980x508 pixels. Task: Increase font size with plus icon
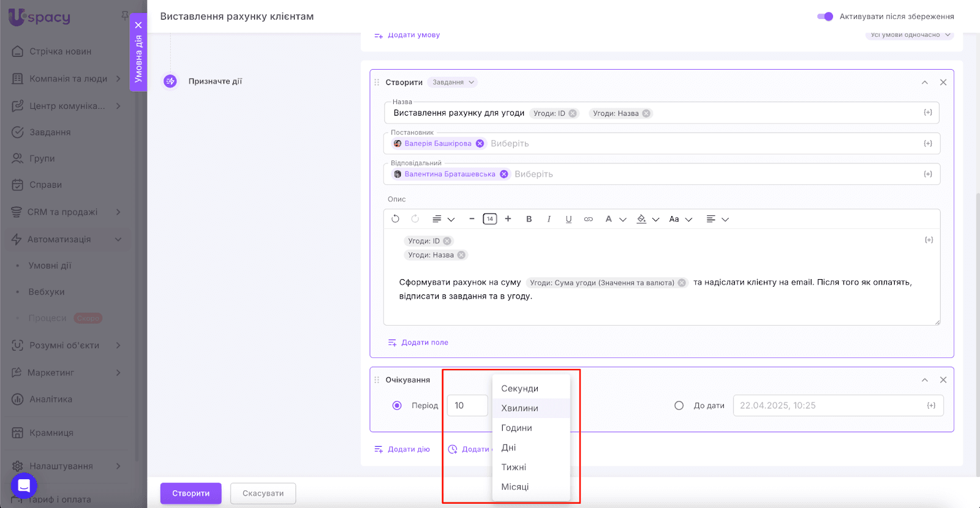pyautogui.click(x=508, y=219)
